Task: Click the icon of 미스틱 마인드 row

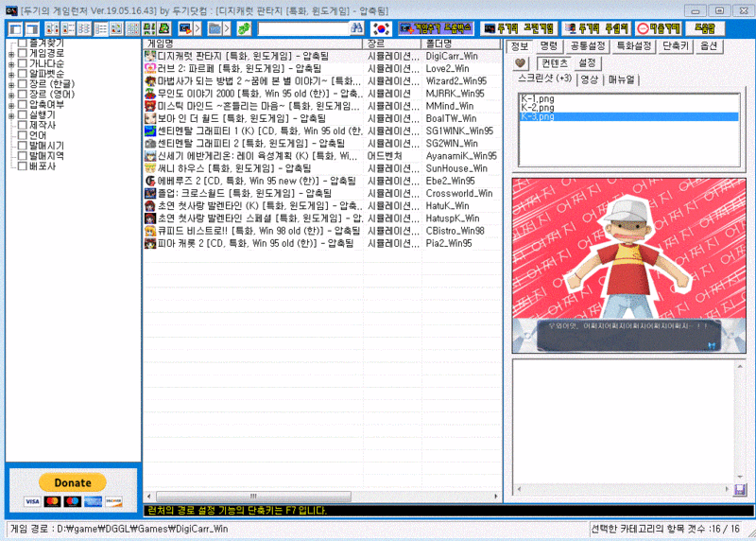Action: (x=150, y=106)
